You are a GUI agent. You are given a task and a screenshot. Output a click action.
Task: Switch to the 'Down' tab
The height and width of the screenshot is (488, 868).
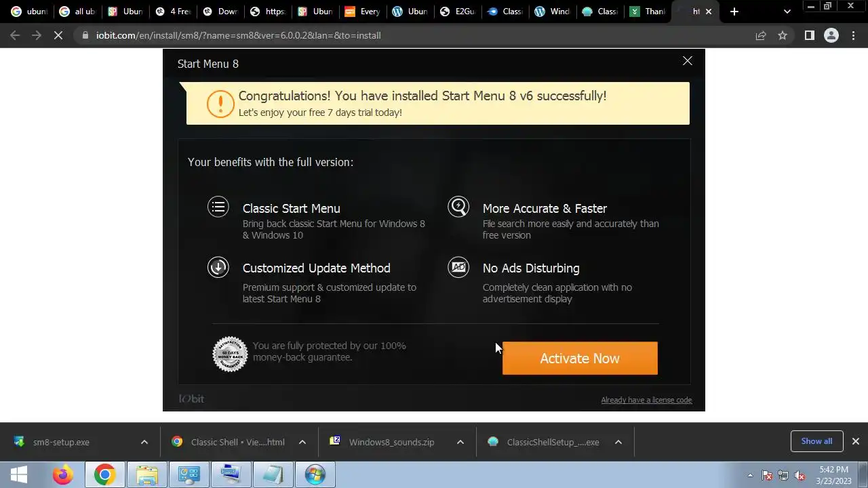[220, 12]
